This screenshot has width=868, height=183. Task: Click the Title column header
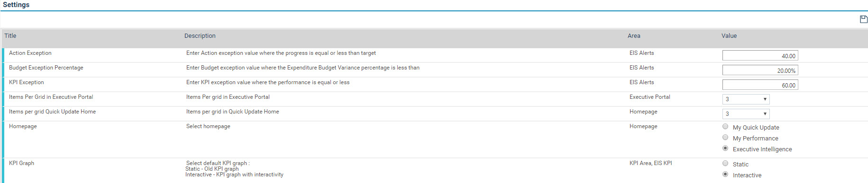coord(10,36)
